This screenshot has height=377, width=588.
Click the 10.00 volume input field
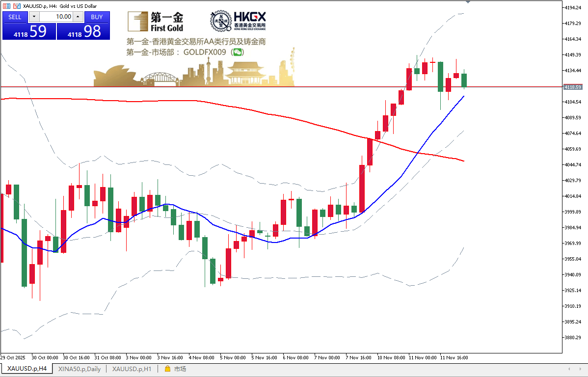click(x=56, y=17)
